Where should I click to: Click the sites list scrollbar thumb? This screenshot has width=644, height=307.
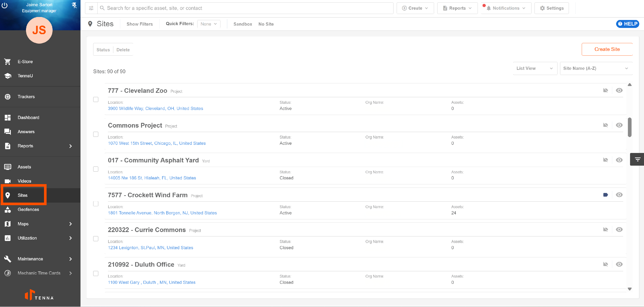point(629,127)
